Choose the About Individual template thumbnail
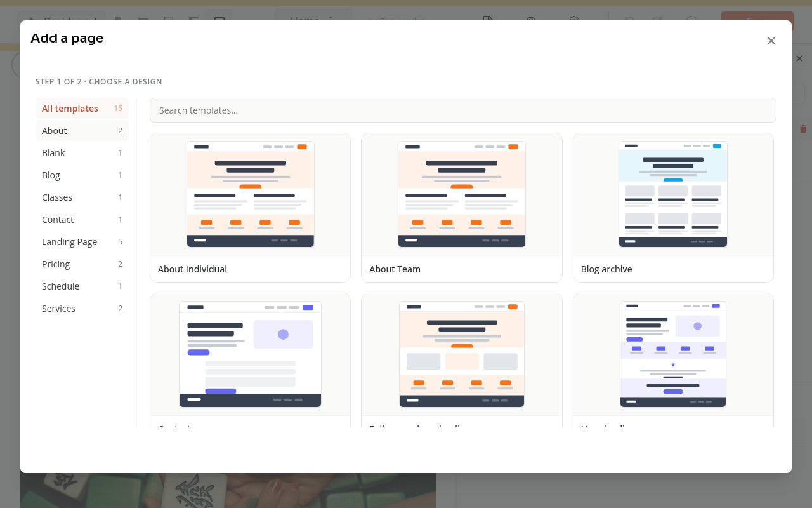 point(251,194)
